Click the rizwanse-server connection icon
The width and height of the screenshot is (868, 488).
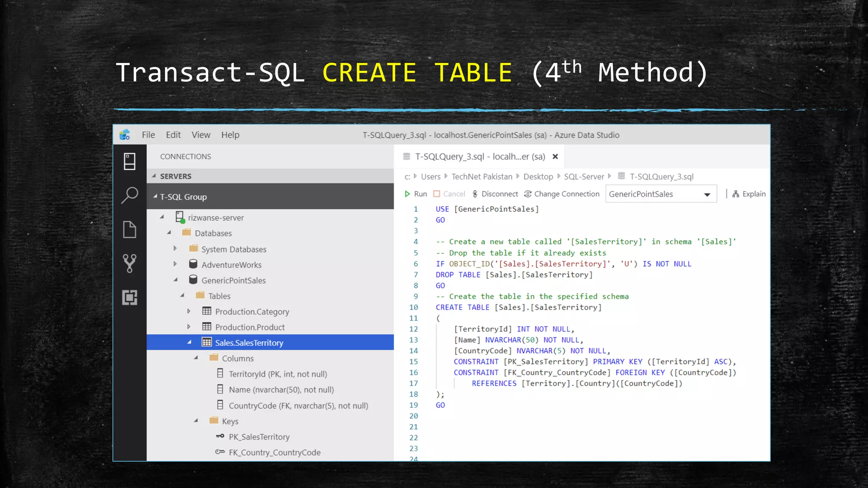click(180, 217)
